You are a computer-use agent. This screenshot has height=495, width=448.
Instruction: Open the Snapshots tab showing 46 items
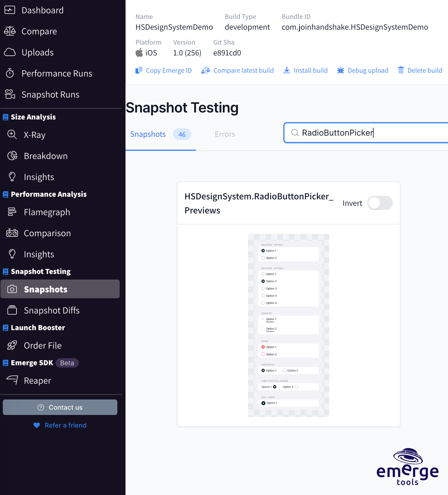coord(148,134)
